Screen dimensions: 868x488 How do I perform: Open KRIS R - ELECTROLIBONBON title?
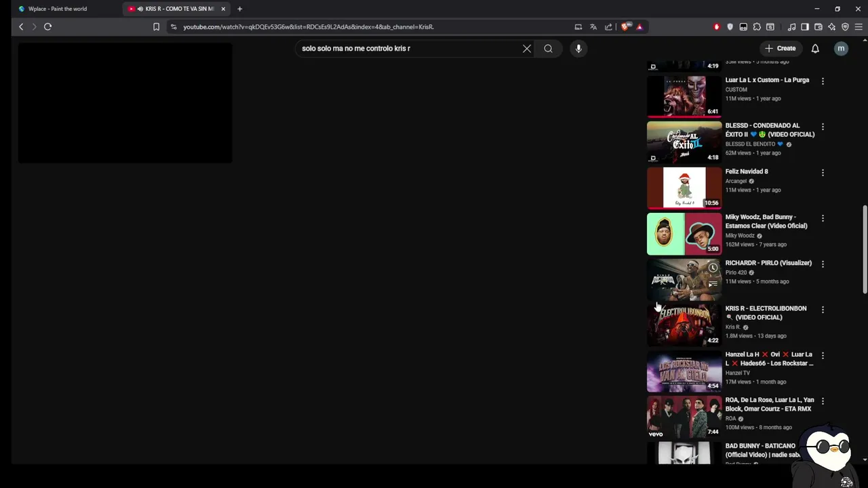tap(766, 313)
